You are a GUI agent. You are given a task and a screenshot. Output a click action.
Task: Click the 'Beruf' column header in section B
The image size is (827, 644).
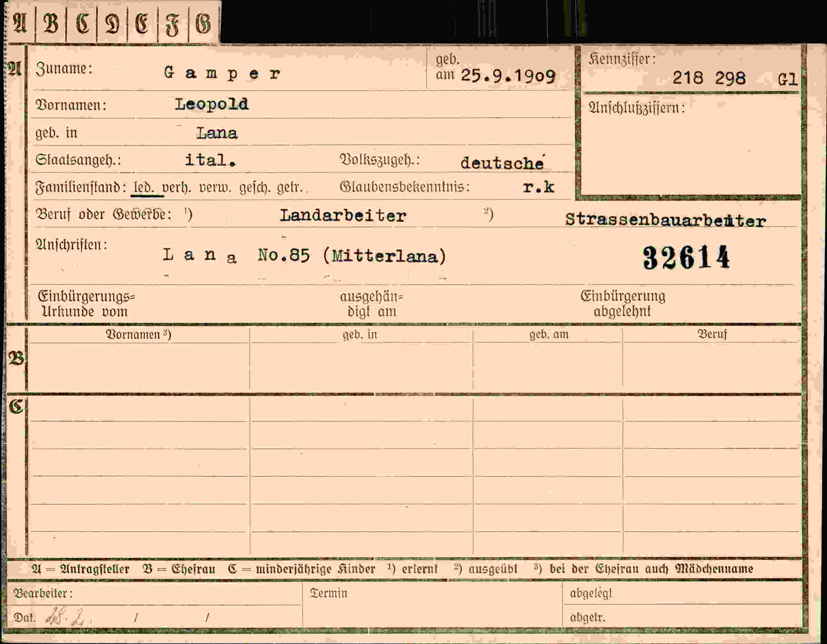coord(712,334)
